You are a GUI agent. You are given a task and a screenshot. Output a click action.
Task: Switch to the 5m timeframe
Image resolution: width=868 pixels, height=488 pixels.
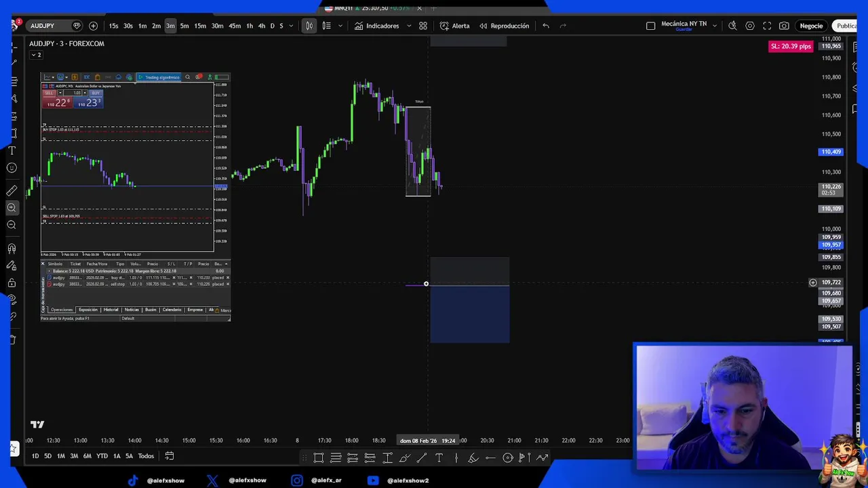point(184,26)
